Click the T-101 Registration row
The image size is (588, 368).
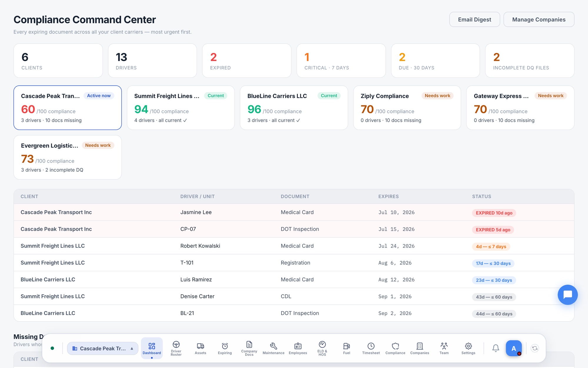coord(294,263)
